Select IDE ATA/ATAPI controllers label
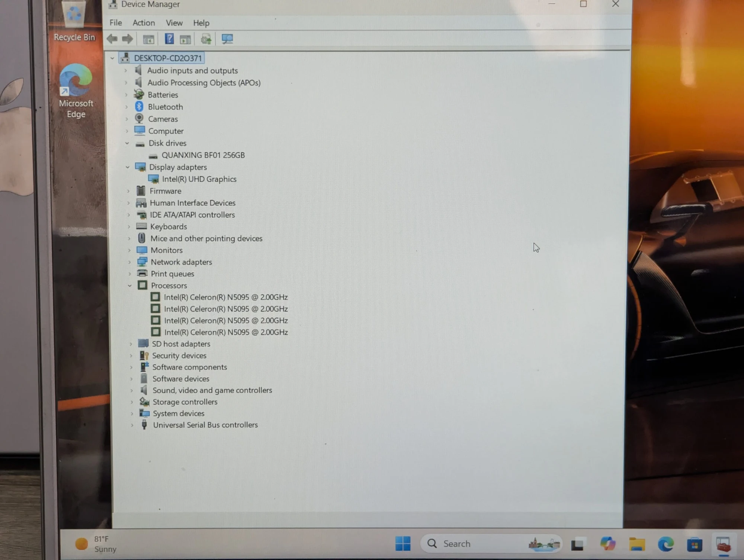Viewport: 744px width, 560px height. click(192, 215)
